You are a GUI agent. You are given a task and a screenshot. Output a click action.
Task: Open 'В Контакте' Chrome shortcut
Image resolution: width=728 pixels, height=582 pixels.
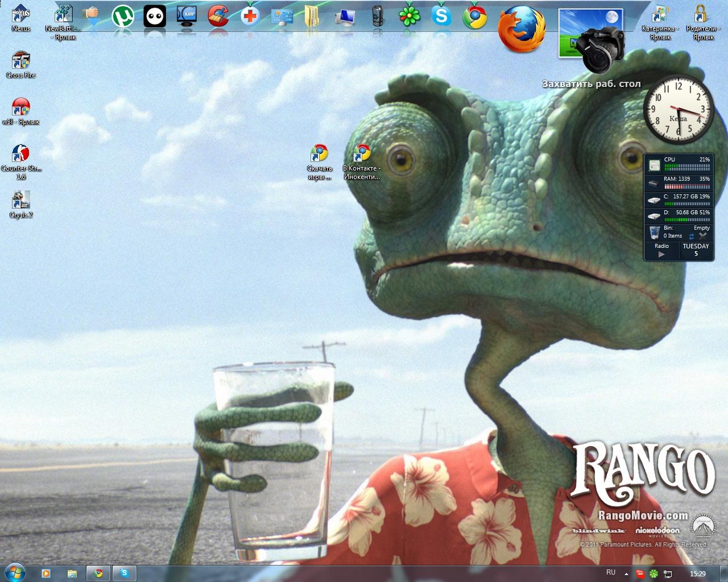click(362, 154)
